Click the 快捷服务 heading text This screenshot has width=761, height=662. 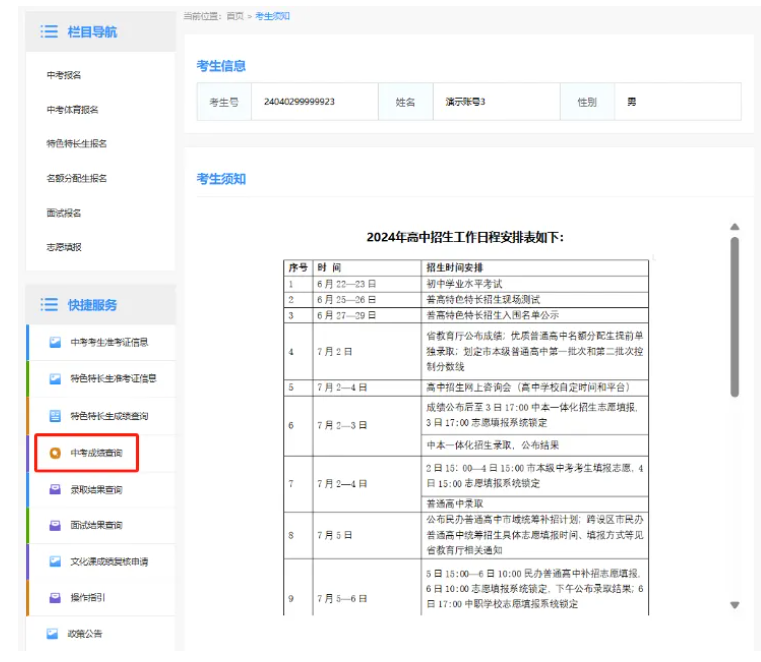click(x=92, y=305)
